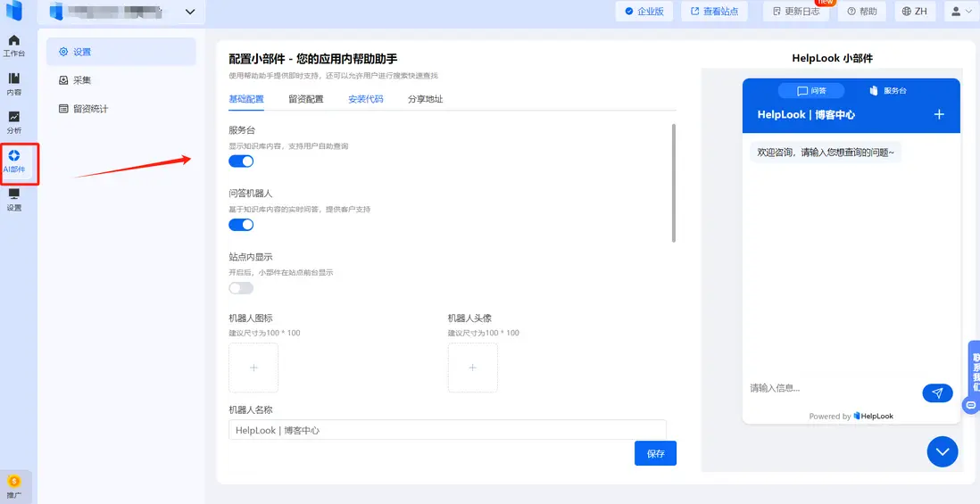Upload a 机器人头像 image
The height and width of the screenshot is (504, 980).
tap(472, 368)
